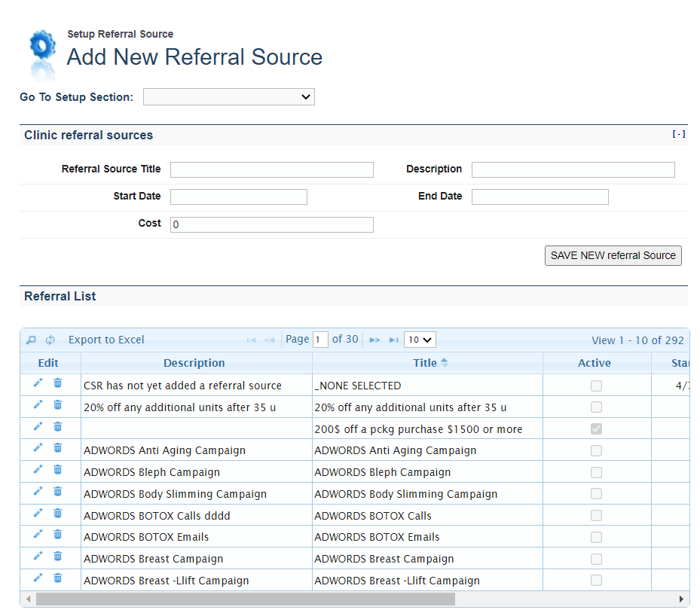Sort the list by Title column header
Image resolution: width=700 pixels, height=616 pixels.
click(x=425, y=363)
